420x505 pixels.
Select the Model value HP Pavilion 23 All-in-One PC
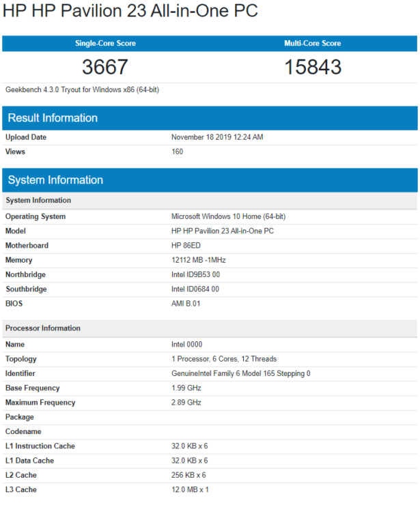[x=223, y=231]
